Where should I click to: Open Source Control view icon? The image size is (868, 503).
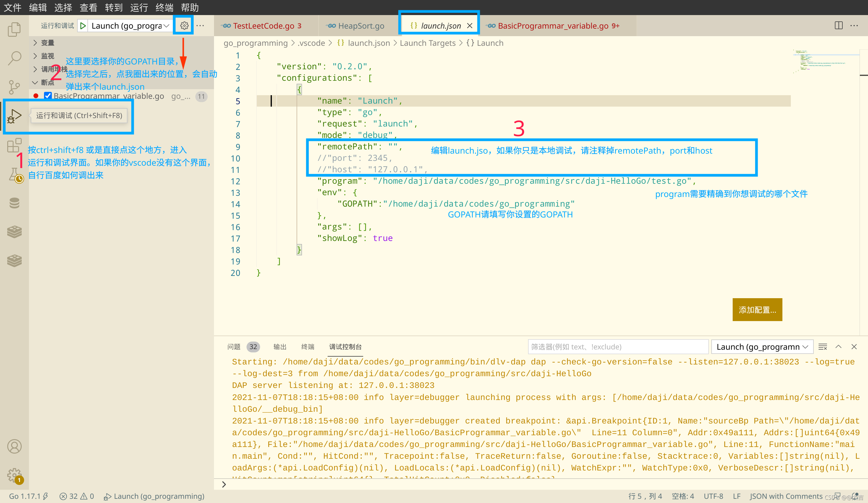tap(14, 87)
